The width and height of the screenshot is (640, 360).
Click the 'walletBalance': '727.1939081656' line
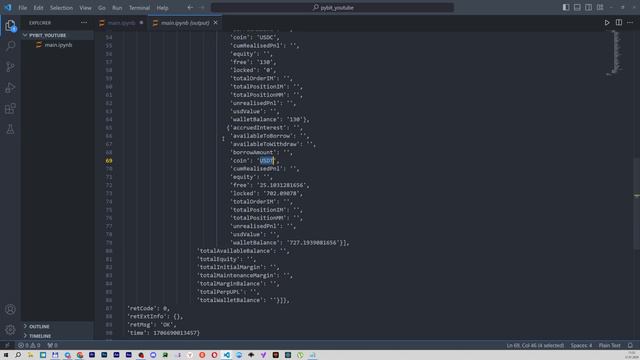[290, 242]
